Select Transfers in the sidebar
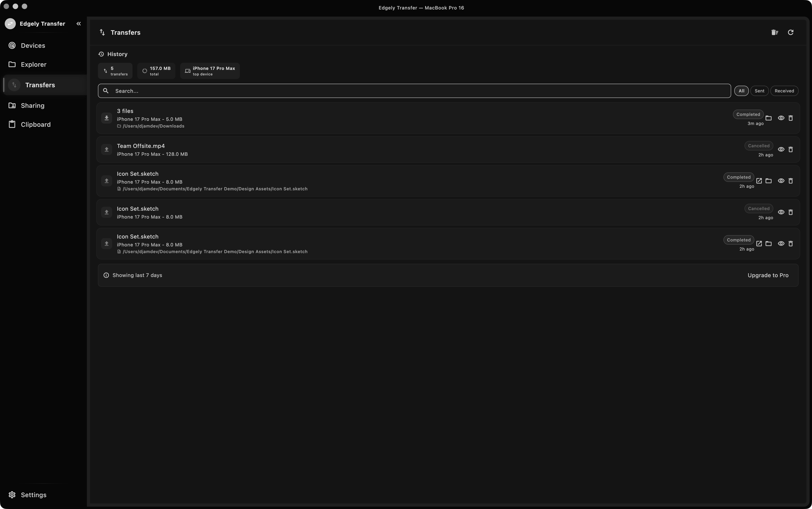Viewport: 812px width, 509px height. click(x=45, y=85)
